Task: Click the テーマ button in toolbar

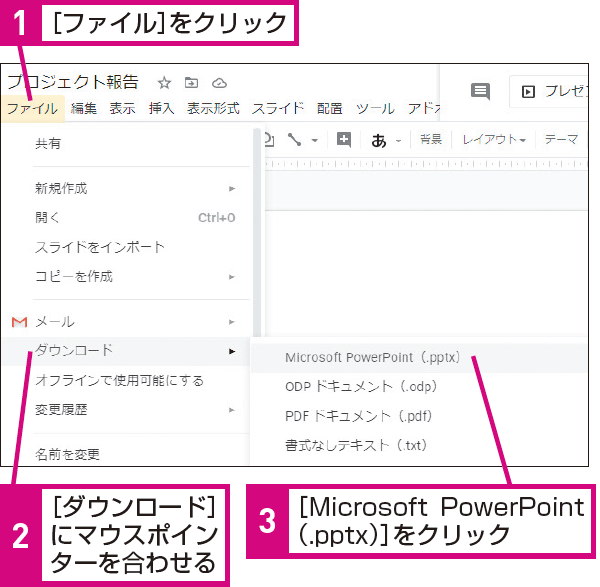Action: tap(561, 139)
